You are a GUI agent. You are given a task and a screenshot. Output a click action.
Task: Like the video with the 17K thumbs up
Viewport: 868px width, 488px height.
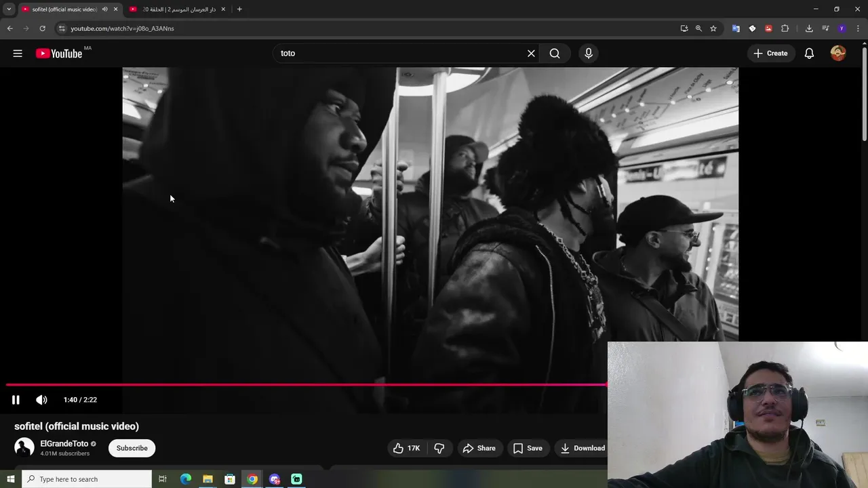click(x=406, y=448)
